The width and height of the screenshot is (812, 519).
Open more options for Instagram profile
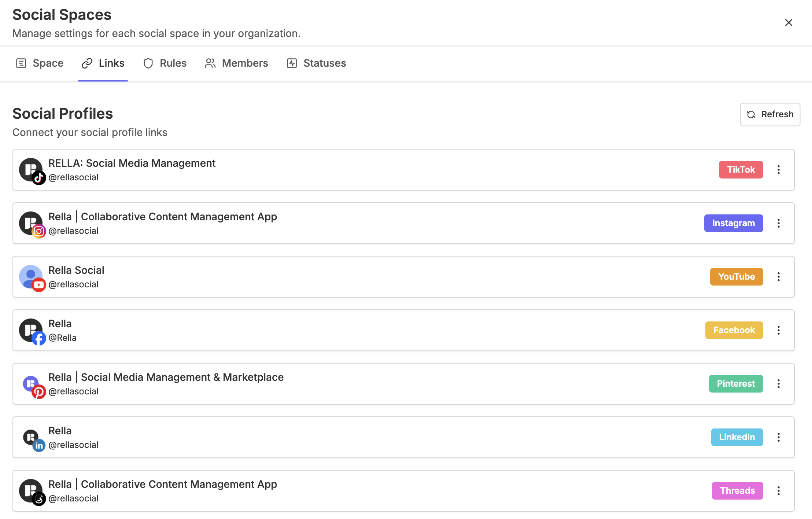point(779,223)
